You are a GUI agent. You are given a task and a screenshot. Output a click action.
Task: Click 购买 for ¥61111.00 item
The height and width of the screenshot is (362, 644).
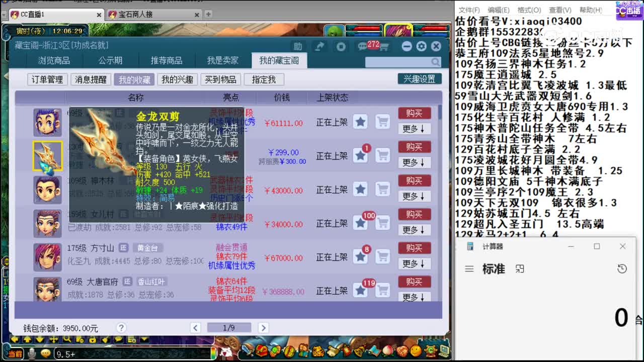pos(414,113)
